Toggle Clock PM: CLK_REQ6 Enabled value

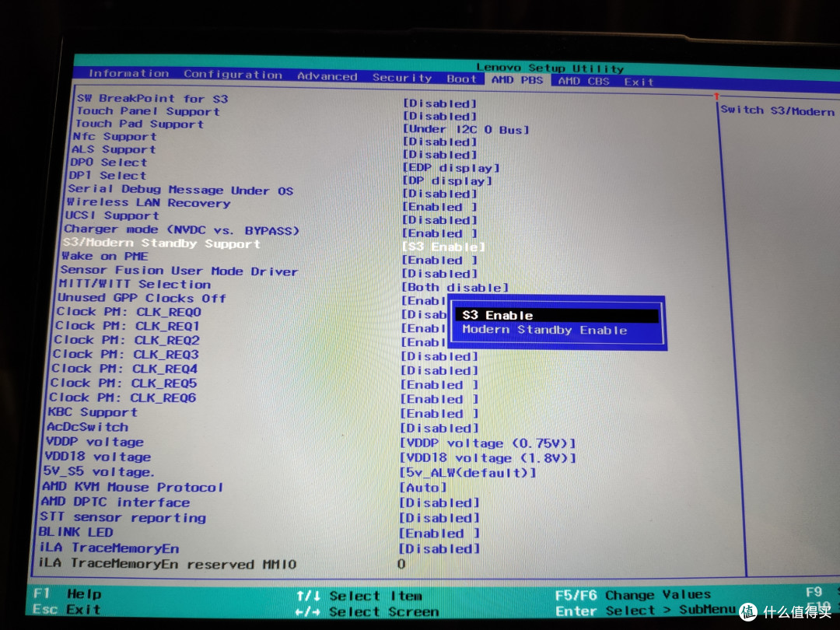(439, 400)
